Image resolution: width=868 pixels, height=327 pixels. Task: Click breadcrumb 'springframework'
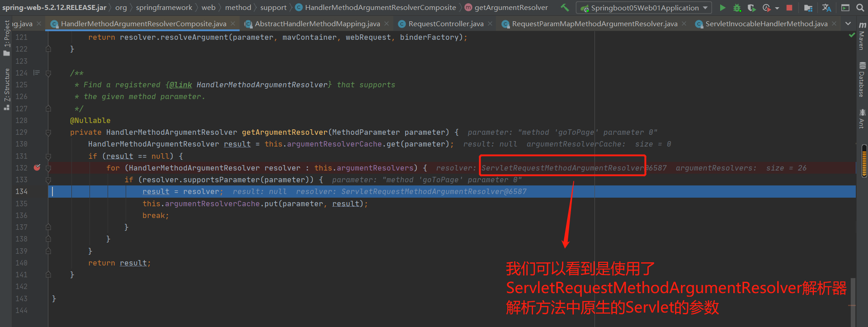point(164,7)
